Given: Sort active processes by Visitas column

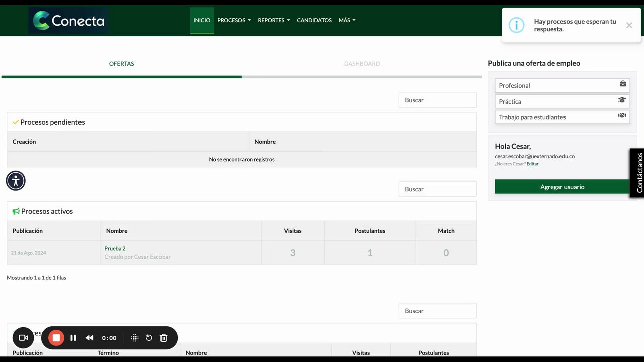Looking at the screenshot, I should click(293, 231).
